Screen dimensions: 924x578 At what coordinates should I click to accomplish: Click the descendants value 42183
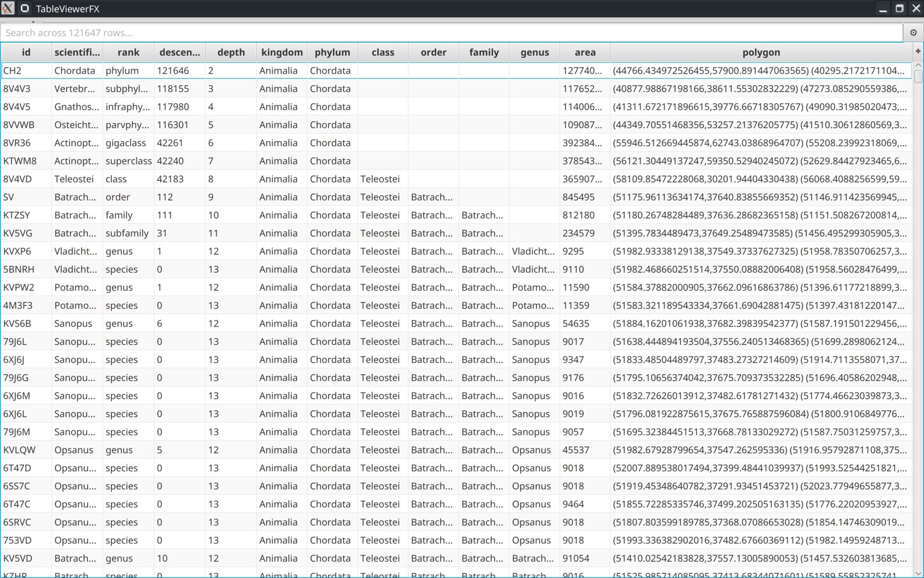tap(180, 179)
